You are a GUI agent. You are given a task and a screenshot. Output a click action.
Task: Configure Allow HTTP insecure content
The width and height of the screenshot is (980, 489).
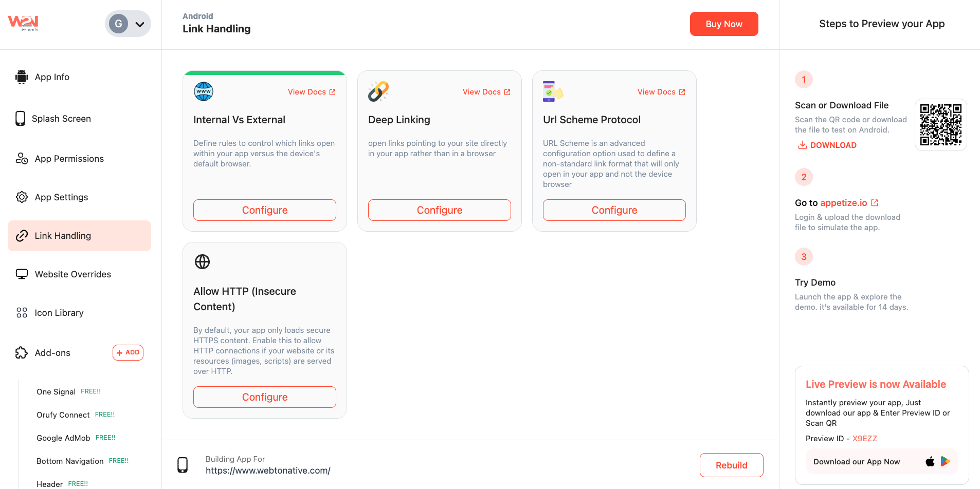(x=265, y=397)
